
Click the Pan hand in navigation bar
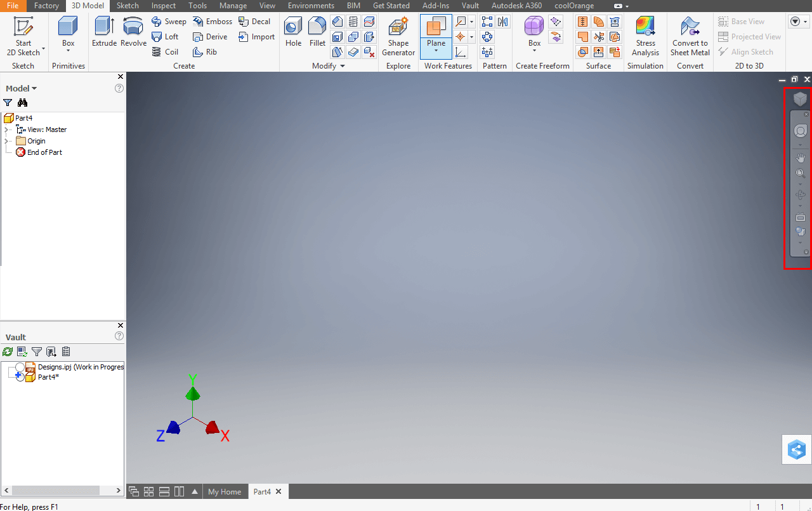801,158
